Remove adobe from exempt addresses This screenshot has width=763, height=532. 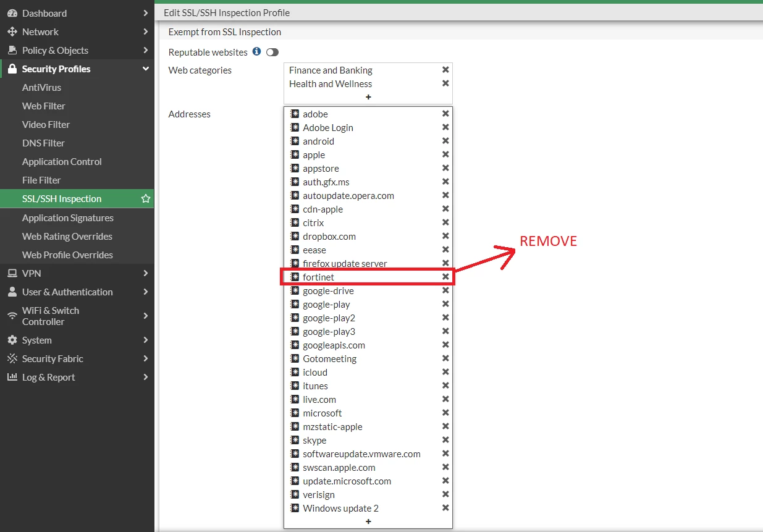click(x=445, y=114)
